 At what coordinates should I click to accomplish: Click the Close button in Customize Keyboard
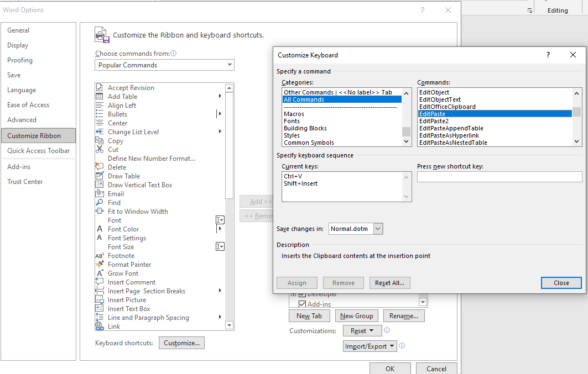pos(561,283)
